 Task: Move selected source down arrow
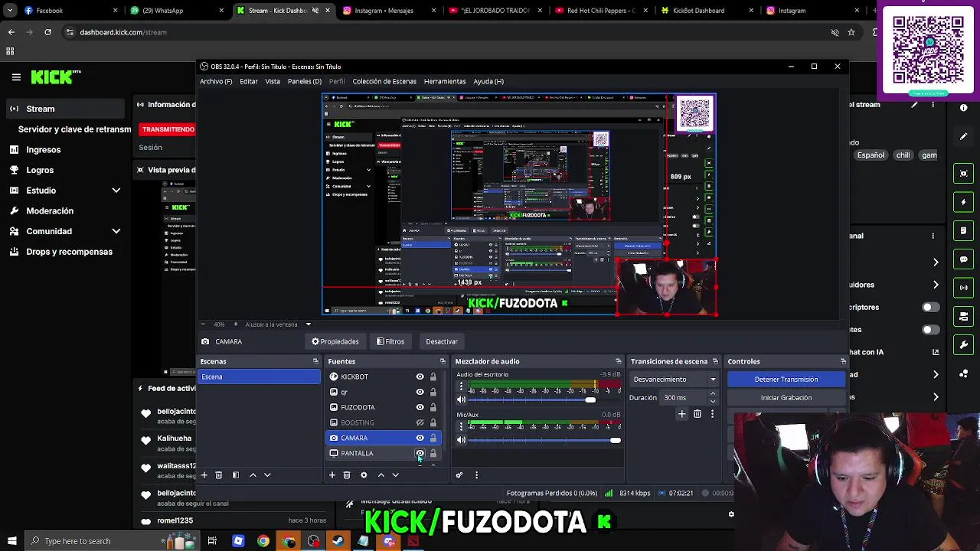(x=395, y=475)
